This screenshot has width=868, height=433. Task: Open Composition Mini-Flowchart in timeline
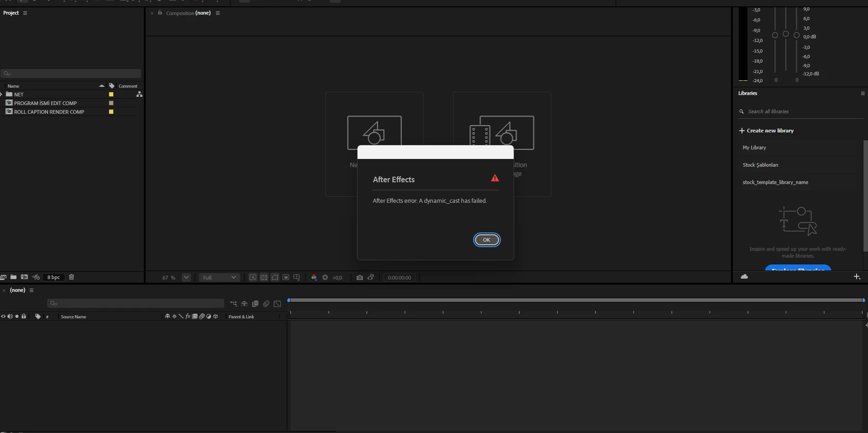click(x=233, y=304)
